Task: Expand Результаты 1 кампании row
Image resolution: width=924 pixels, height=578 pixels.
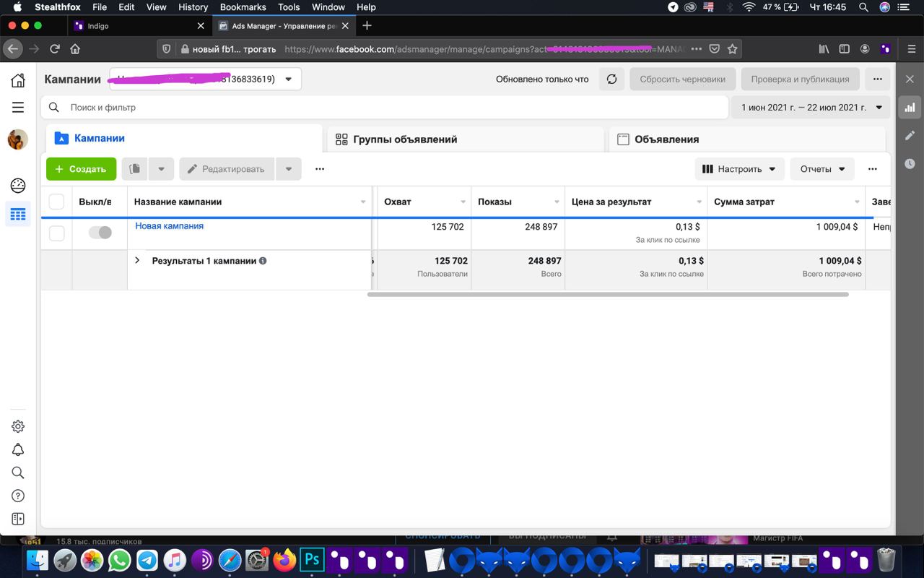Action: (x=137, y=260)
